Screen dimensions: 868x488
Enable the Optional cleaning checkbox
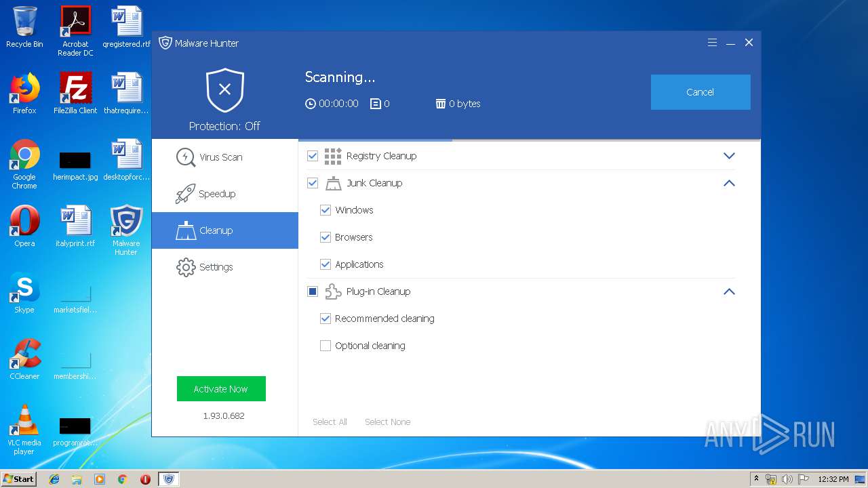[x=325, y=346]
